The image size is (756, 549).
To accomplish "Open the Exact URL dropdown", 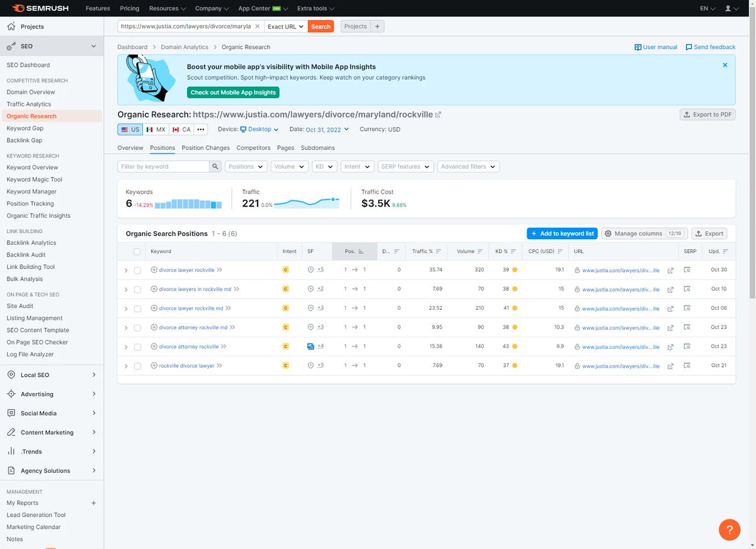I will point(285,26).
